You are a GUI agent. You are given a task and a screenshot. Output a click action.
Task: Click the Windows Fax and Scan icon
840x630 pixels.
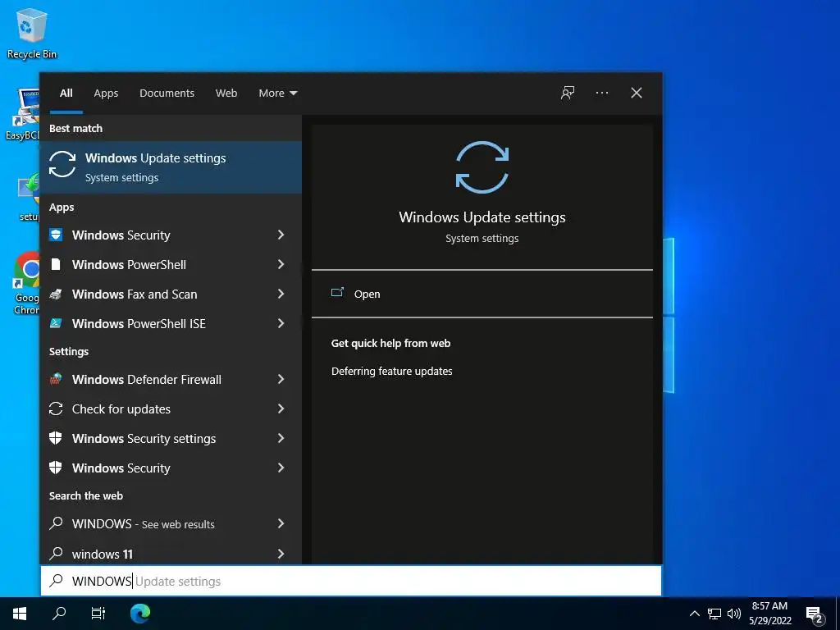56,294
